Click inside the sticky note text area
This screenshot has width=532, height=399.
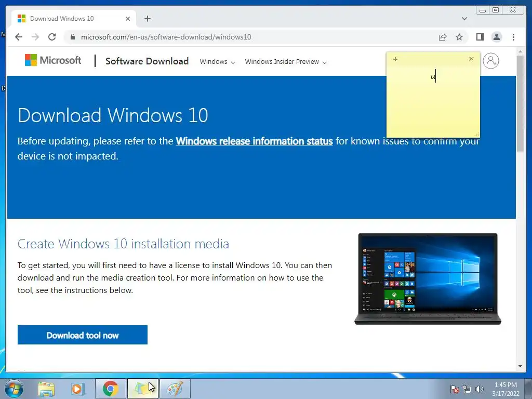(433, 101)
